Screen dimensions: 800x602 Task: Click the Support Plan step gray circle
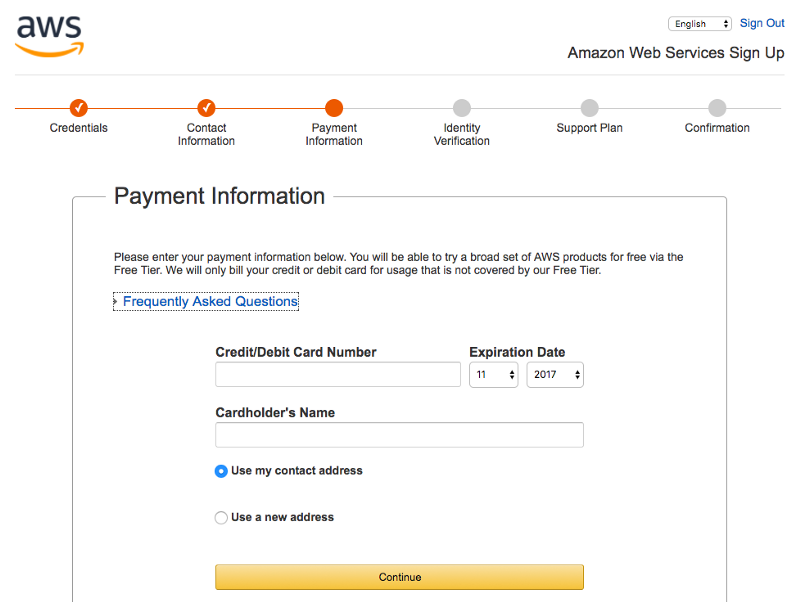coord(589,108)
